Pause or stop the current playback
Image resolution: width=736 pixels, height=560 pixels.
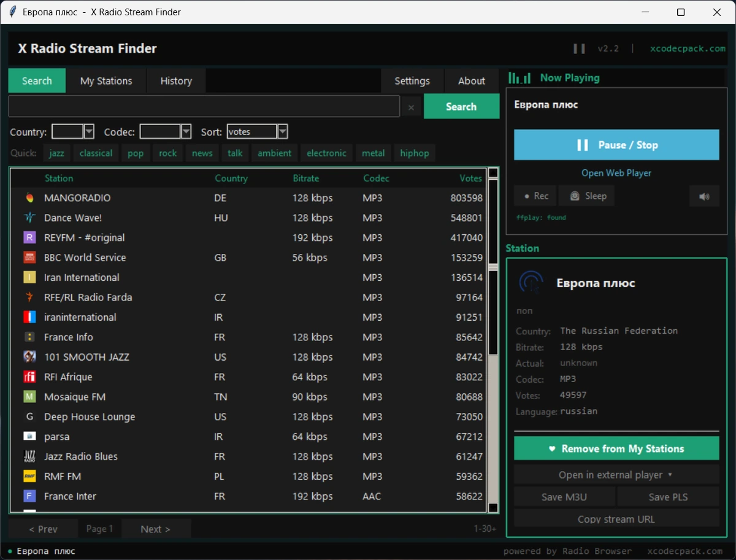pyautogui.click(x=616, y=145)
